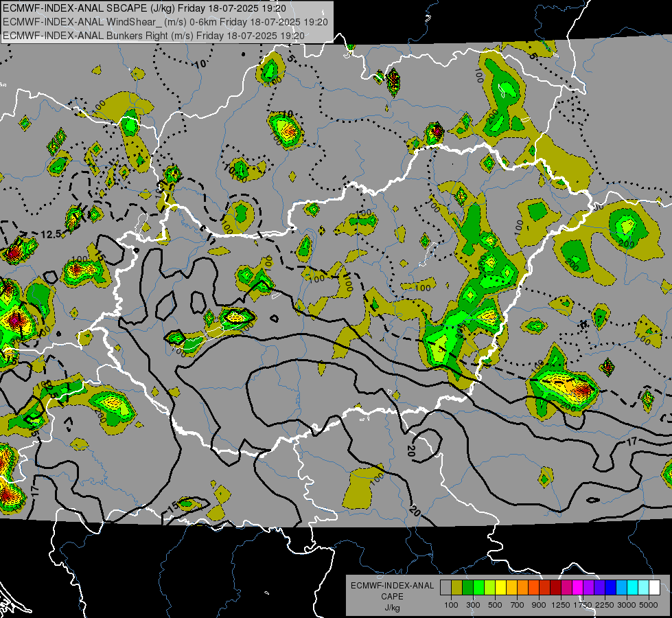672x618 pixels.
Task: Select the olive swatch in CAPE legend
Action: [456, 588]
